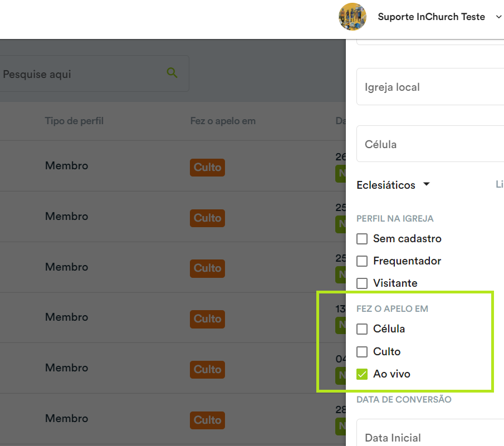
Task: Expand the account menu chevron
Action: pos(498,17)
